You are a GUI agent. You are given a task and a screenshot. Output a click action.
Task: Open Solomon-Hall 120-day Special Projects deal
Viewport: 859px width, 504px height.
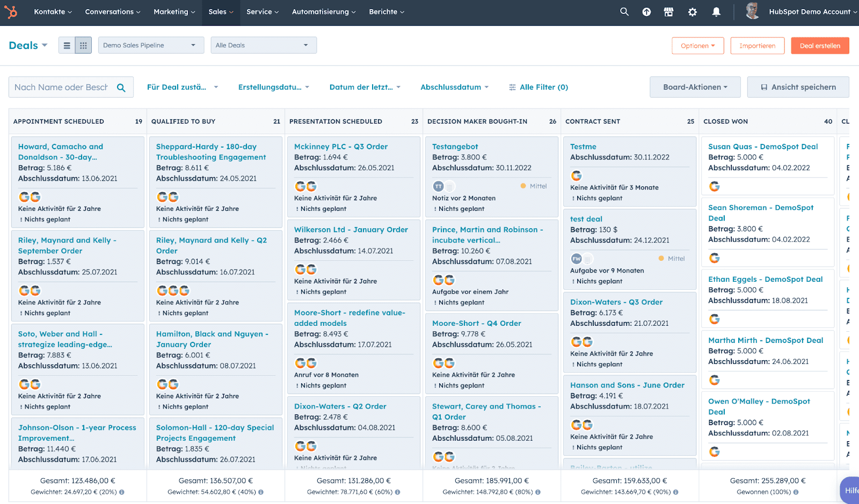(x=215, y=433)
